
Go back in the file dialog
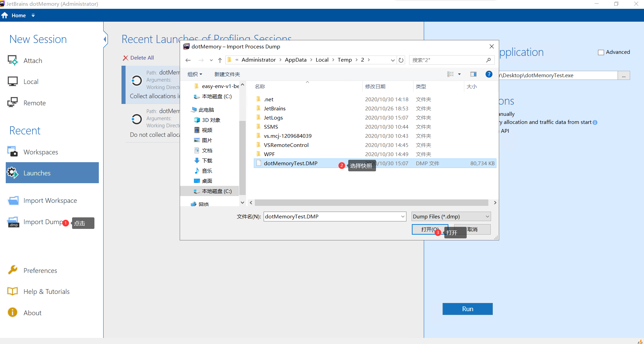pos(188,60)
